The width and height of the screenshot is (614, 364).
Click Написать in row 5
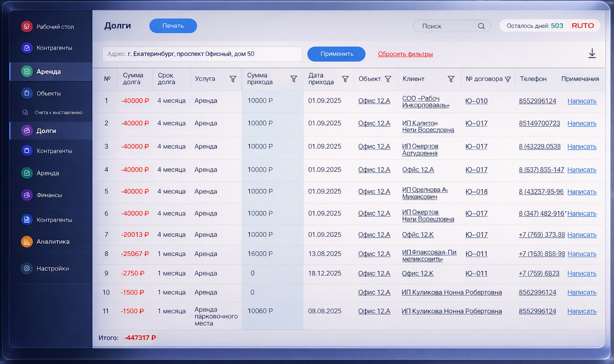point(582,192)
